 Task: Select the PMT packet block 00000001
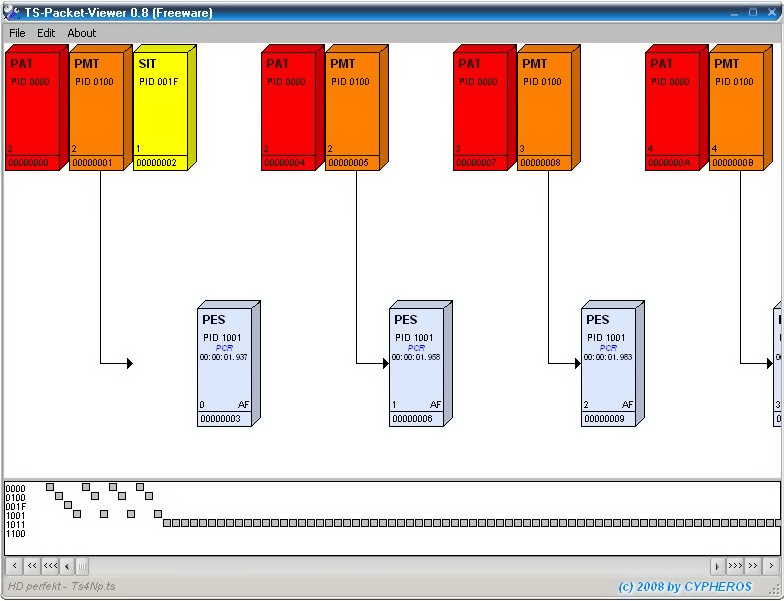pos(100,108)
